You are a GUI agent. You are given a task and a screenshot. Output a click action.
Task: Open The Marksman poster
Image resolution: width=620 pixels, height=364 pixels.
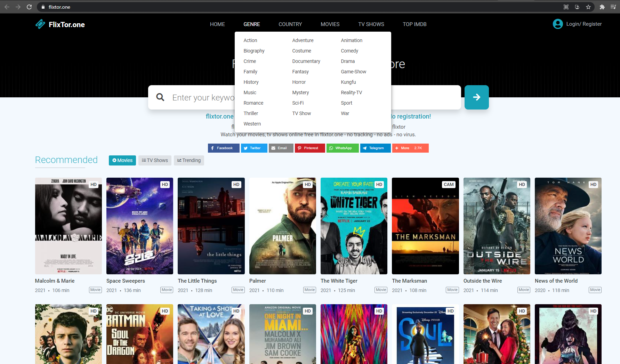pyautogui.click(x=425, y=226)
